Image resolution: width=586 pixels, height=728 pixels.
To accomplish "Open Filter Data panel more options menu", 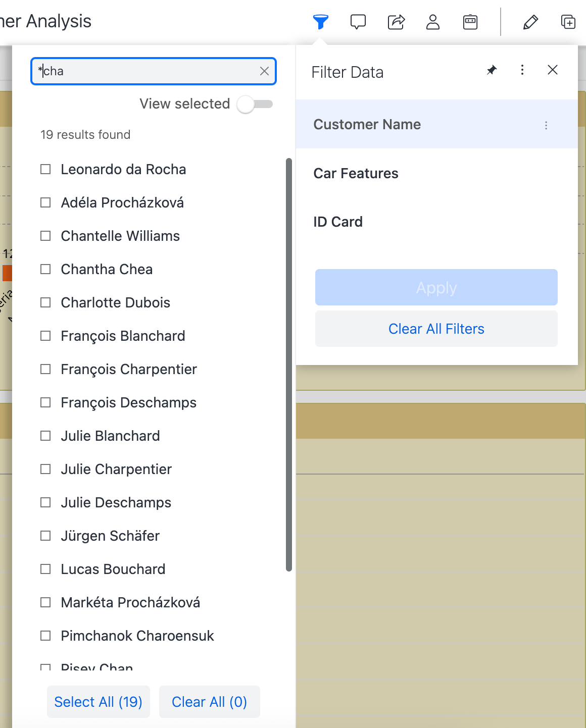I will click(x=522, y=70).
